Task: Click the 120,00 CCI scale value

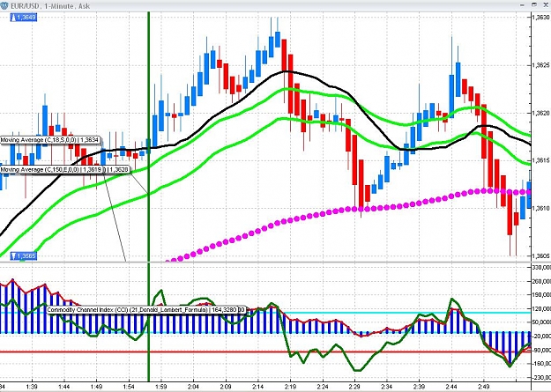Action: click(541, 308)
